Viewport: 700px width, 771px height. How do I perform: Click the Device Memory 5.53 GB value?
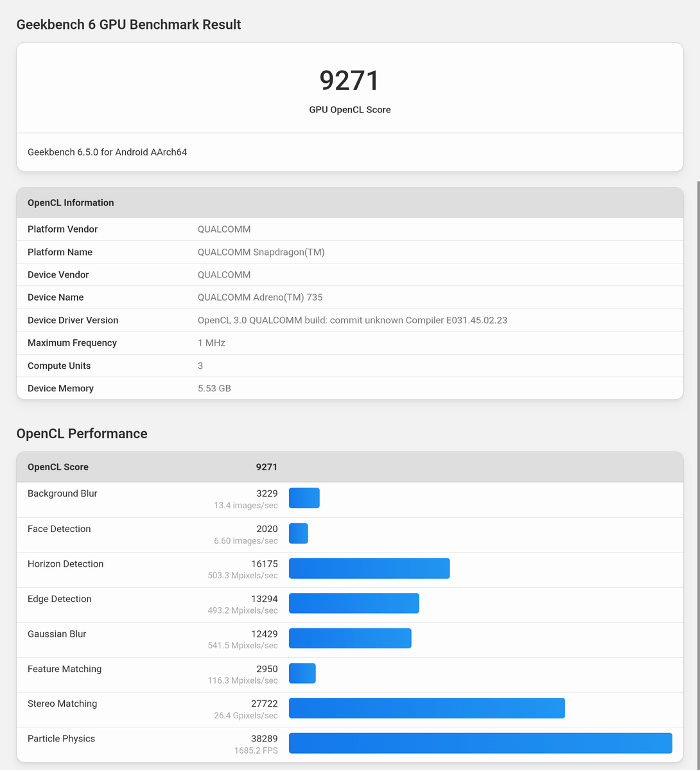[x=214, y=388]
